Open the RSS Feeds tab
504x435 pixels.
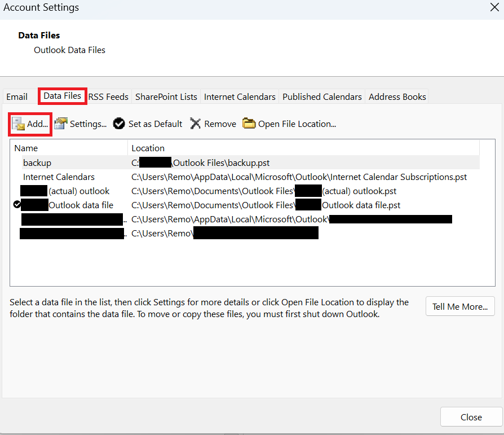coord(108,96)
